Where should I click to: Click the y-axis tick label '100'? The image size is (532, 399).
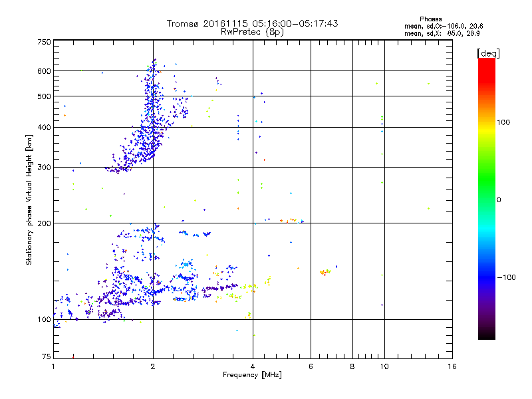(x=44, y=320)
